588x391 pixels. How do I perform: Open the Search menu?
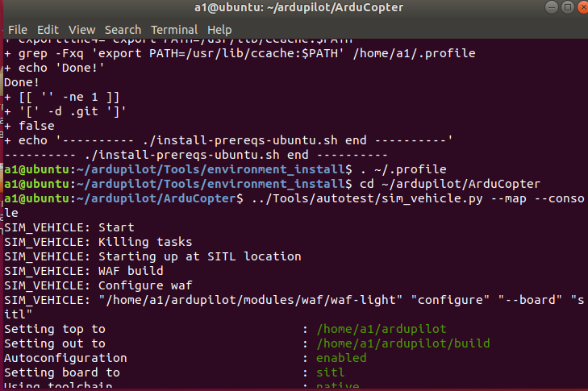coord(123,30)
